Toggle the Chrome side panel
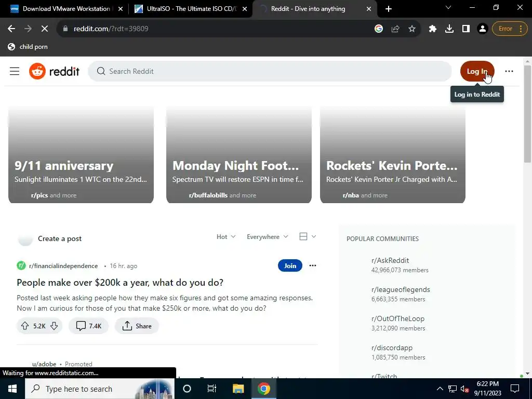Viewport: 532px width, 399px height. [x=466, y=29]
